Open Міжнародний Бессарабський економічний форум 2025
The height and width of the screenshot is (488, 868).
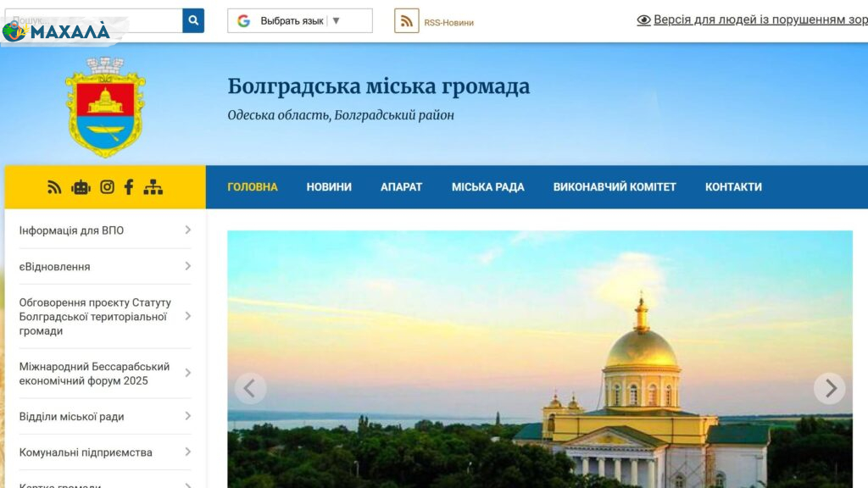pyautogui.click(x=105, y=374)
